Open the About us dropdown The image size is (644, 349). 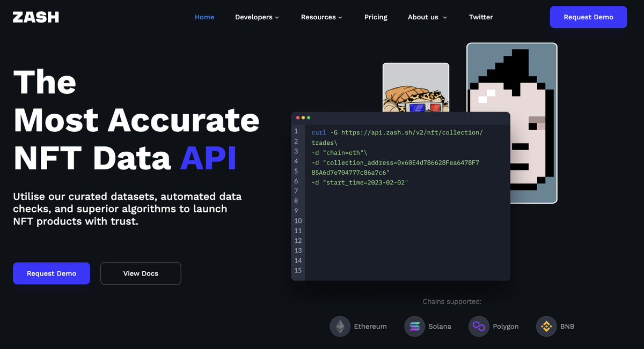point(427,17)
